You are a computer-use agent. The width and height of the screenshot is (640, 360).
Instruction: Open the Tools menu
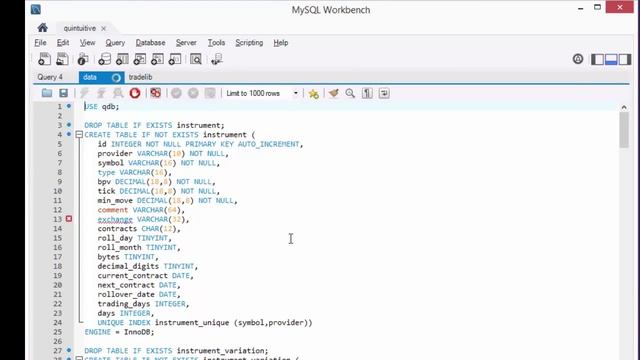coord(216,42)
